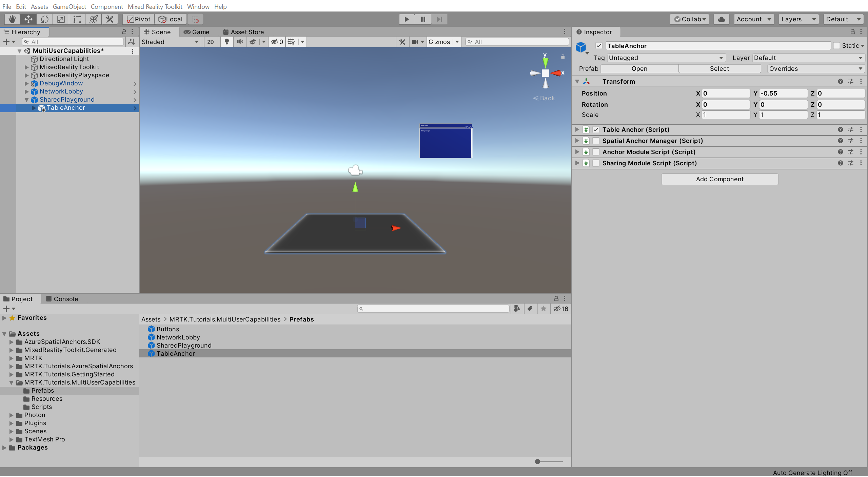Click the Move tool icon in toolbar
Screen dimensions: 868x477
click(x=27, y=19)
